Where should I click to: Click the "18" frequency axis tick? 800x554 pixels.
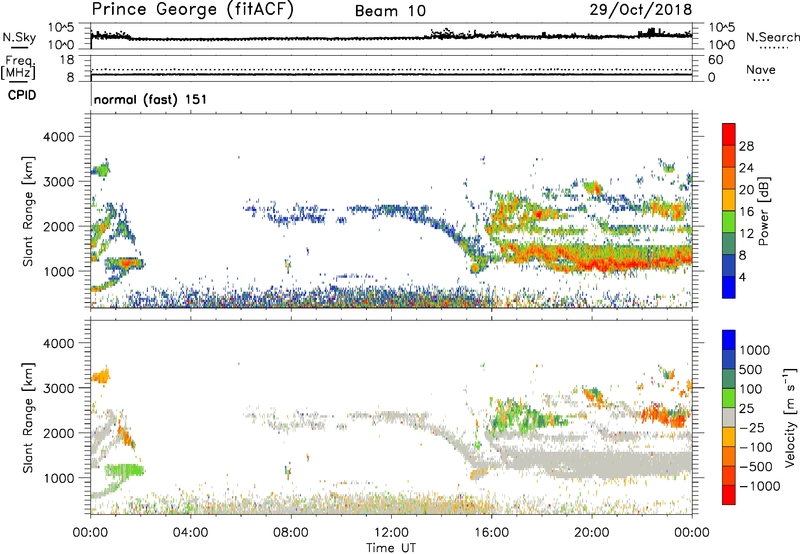tap(67, 60)
